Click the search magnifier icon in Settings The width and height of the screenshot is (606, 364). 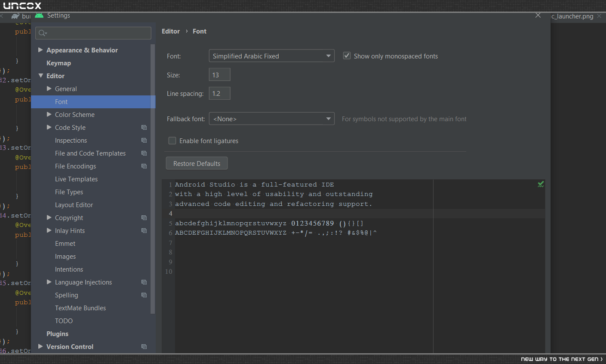click(x=42, y=33)
